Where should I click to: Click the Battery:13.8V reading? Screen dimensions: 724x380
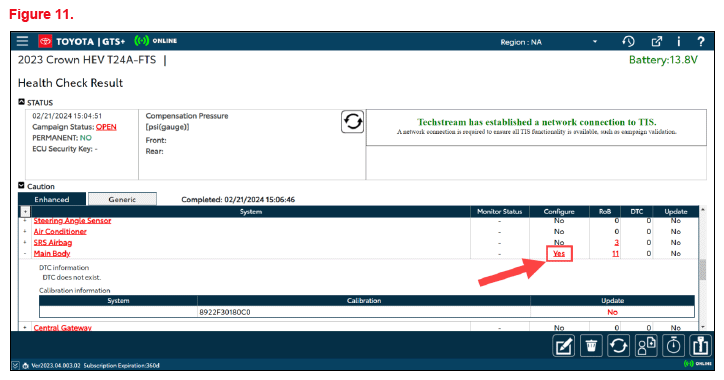point(663,60)
